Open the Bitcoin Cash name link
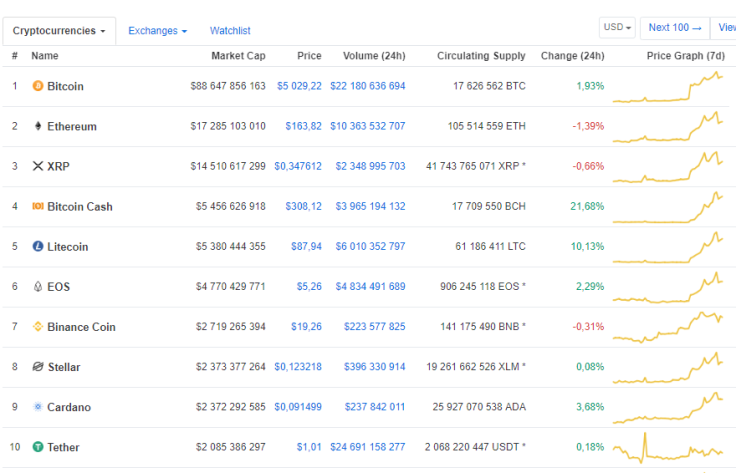The width and height of the screenshot is (736, 473). pos(80,206)
